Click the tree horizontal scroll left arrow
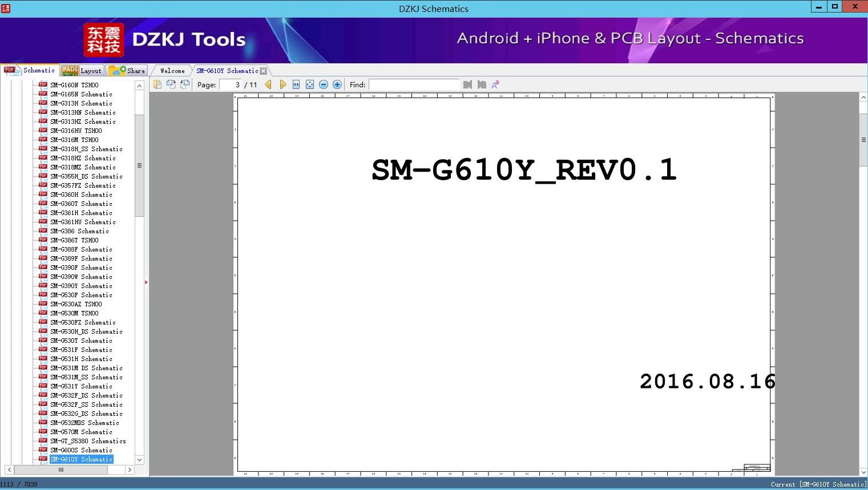Viewport: 868px width, 490px height. (9, 470)
